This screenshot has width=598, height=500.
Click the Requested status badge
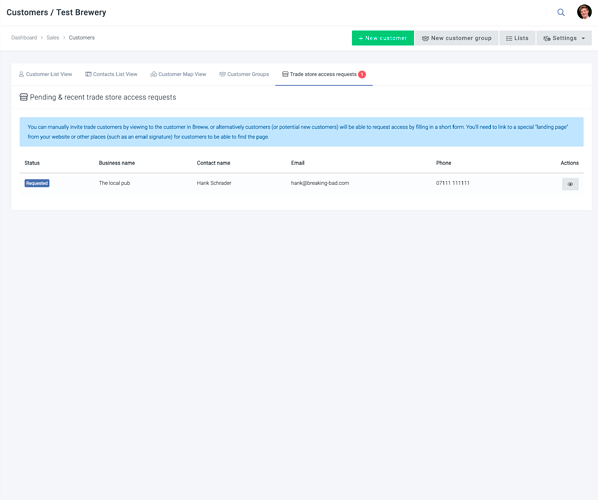[37, 183]
